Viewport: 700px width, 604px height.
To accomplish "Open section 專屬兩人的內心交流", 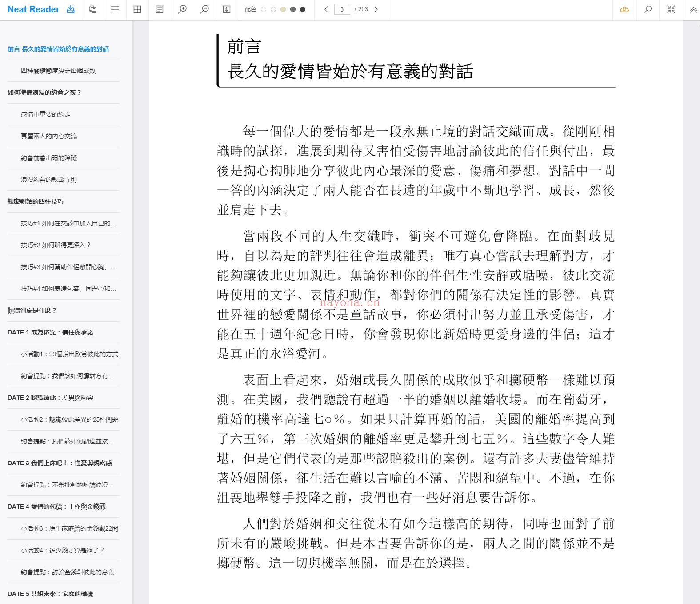I will (x=49, y=136).
